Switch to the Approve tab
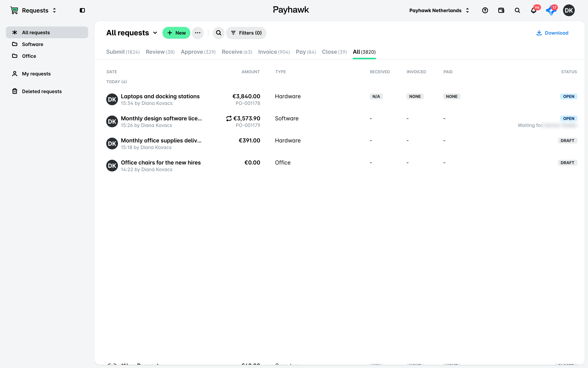Image resolution: width=588 pixels, height=368 pixels. [x=198, y=52]
